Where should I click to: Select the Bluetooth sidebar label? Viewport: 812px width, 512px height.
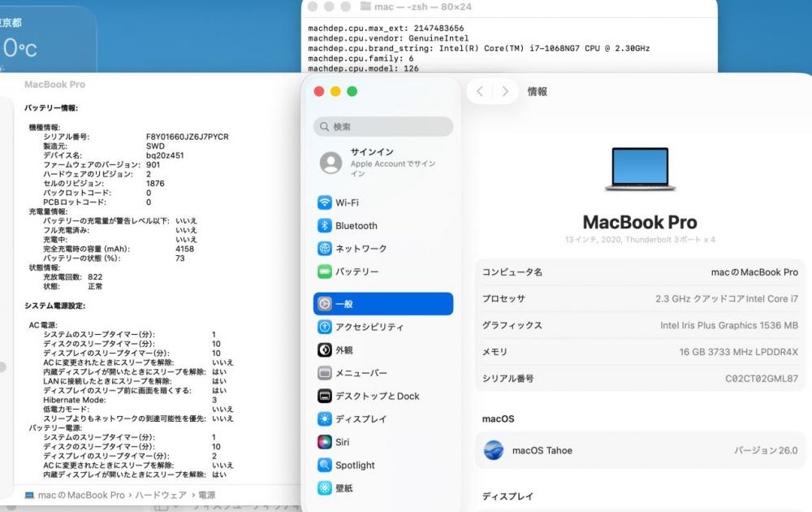[356, 226]
